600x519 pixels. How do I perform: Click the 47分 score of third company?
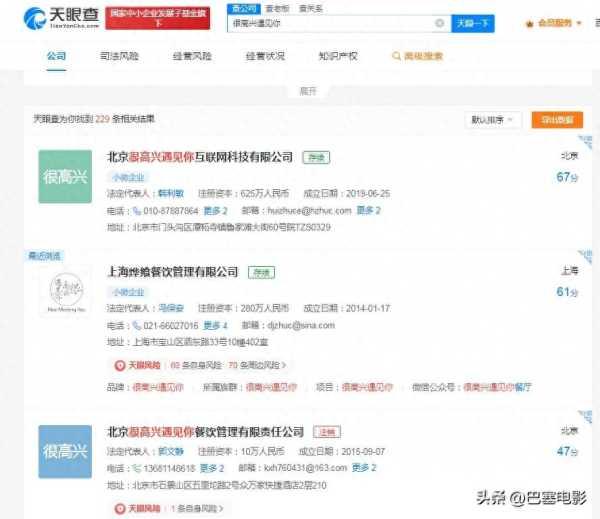(x=567, y=451)
